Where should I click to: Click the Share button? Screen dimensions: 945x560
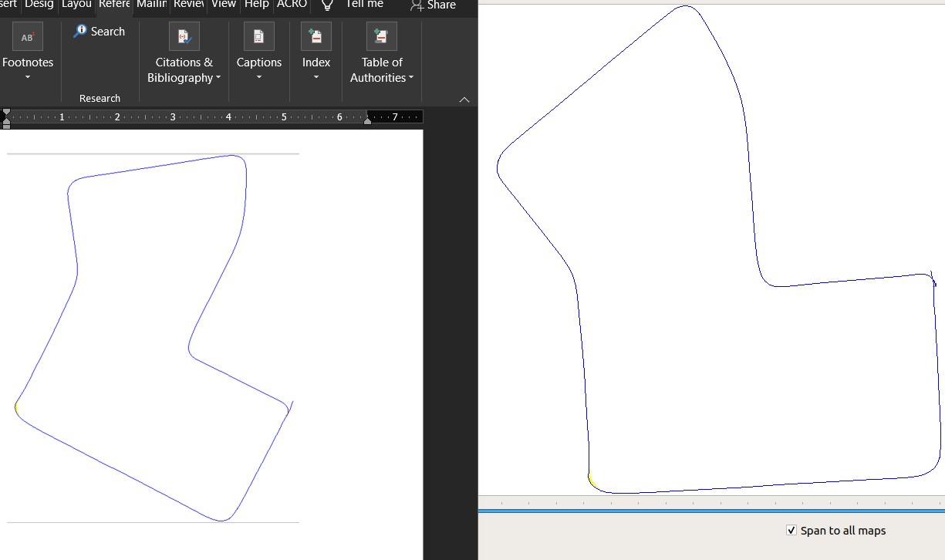pyautogui.click(x=433, y=5)
